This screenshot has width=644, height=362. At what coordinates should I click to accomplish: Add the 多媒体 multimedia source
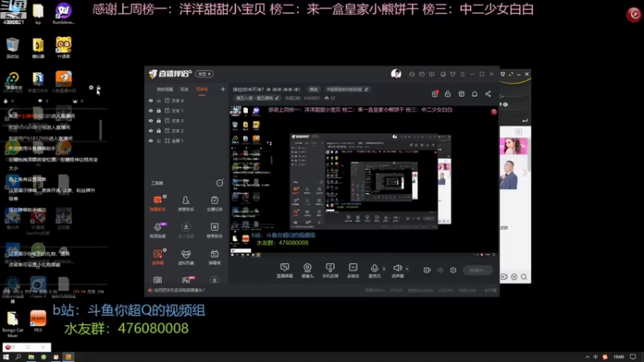click(x=353, y=270)
